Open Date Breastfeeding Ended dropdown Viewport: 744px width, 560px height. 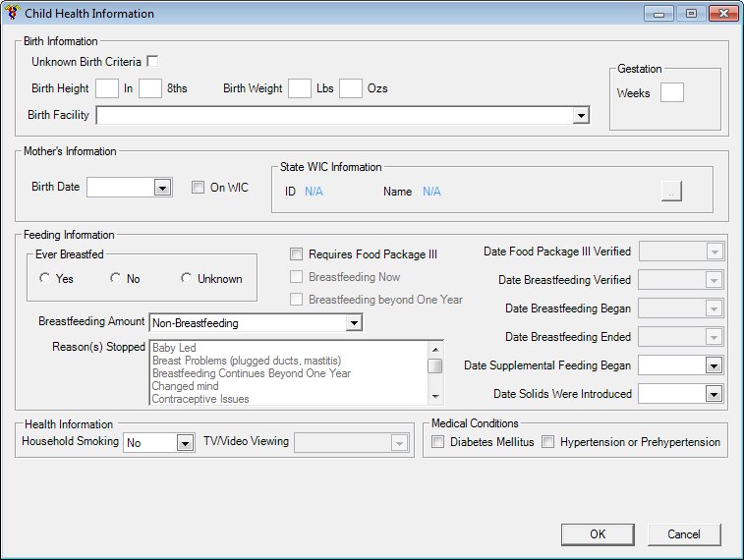715,337
